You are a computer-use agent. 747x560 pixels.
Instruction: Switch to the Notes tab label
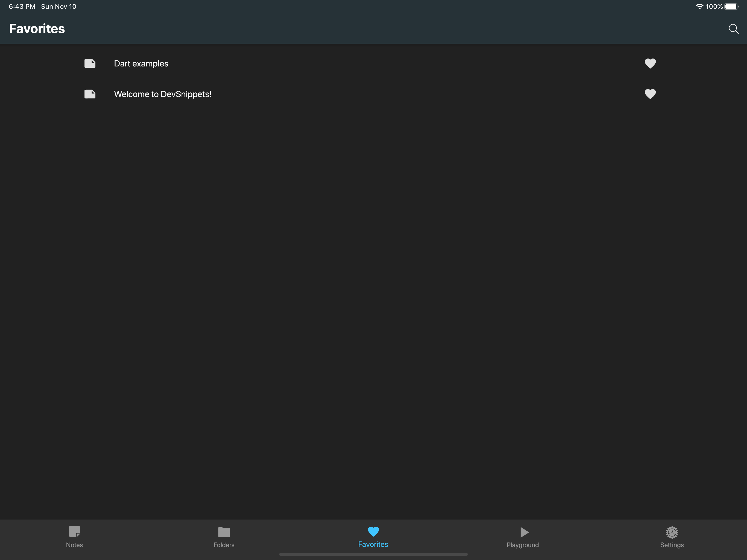tap(74, 545)
